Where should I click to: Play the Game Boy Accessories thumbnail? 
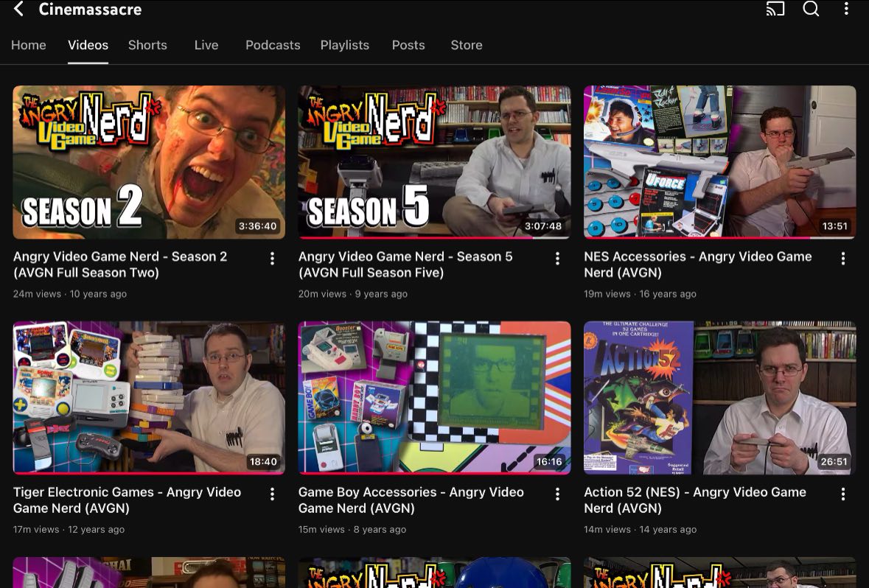tap(435, 397)
